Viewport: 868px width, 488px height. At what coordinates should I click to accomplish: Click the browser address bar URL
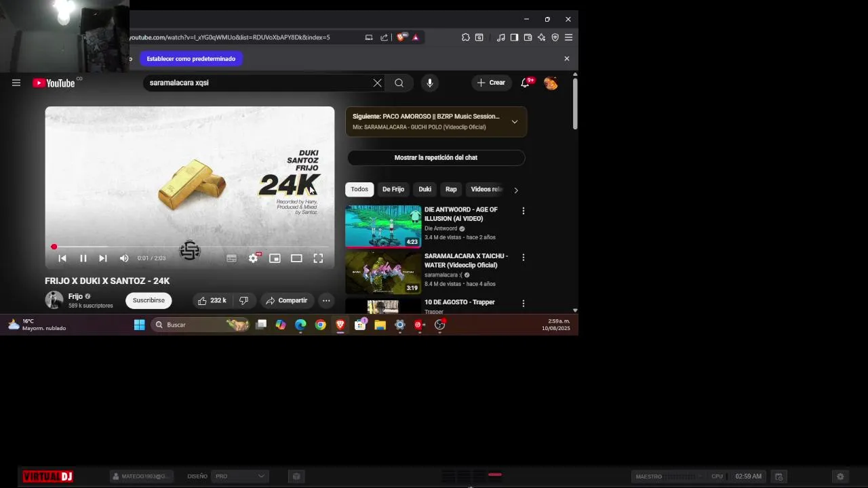231,37
